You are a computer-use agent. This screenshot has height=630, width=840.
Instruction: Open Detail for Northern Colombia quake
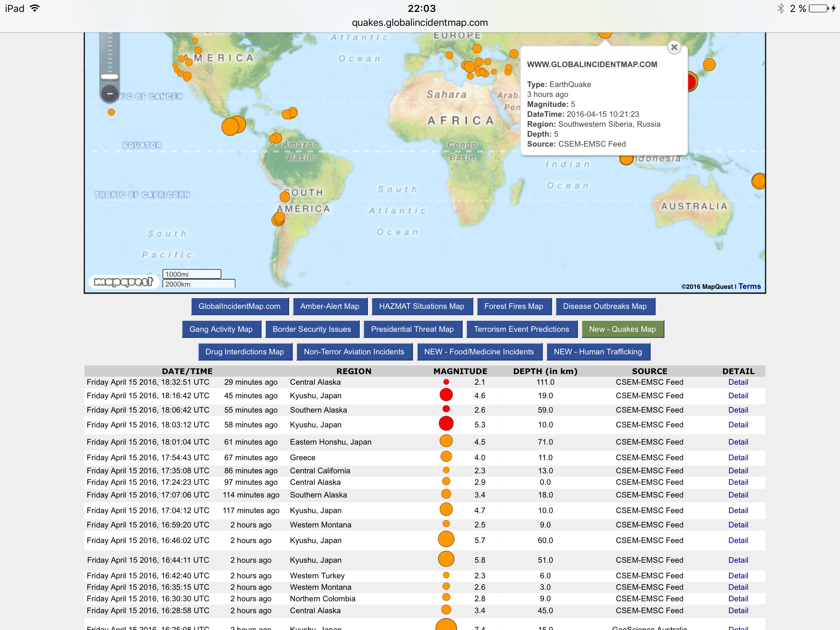[x=738, y=598]
